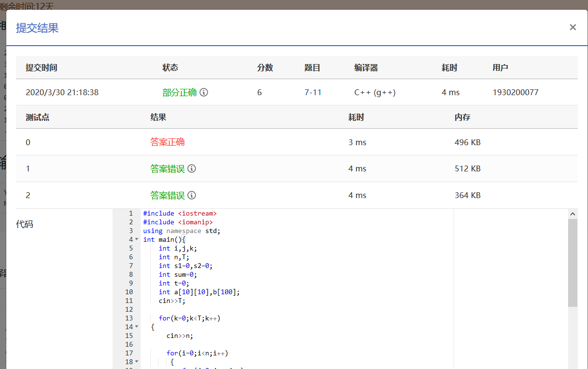Click the 答案正确 result for test point 0
This screenshot has height=369, width=588.
(167, 142)
